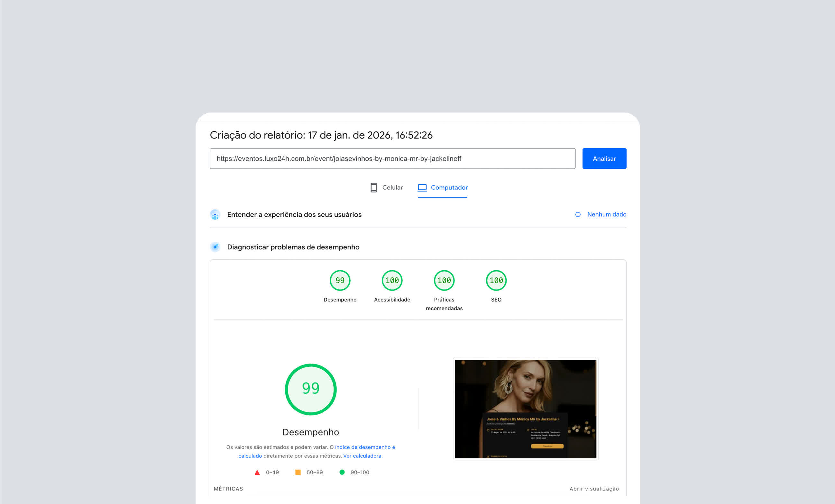Click the 100 Práticas recomendadas circle
The image size is (835, 504).
coord(444,280)
